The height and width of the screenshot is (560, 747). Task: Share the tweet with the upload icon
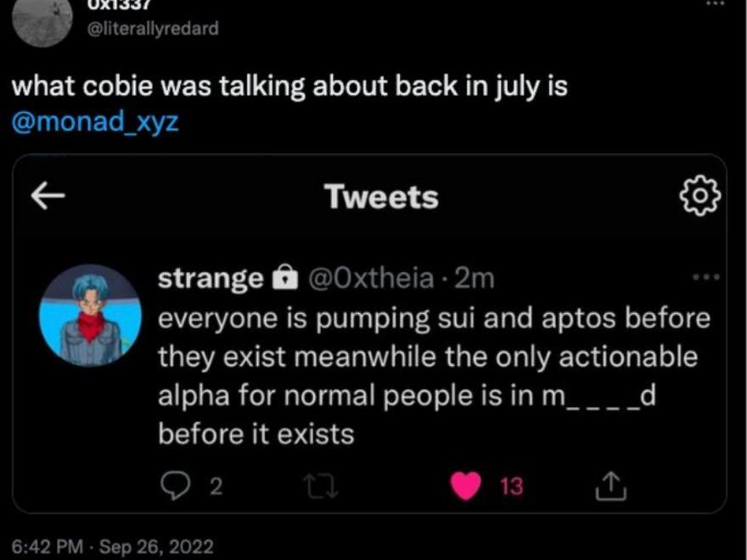tap(610, 486)
